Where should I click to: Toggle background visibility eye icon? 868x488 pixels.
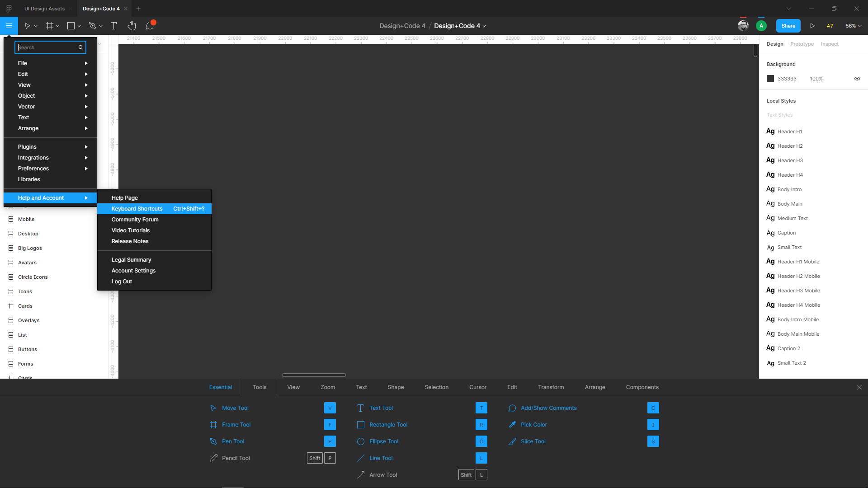click(x=857, y=79)
